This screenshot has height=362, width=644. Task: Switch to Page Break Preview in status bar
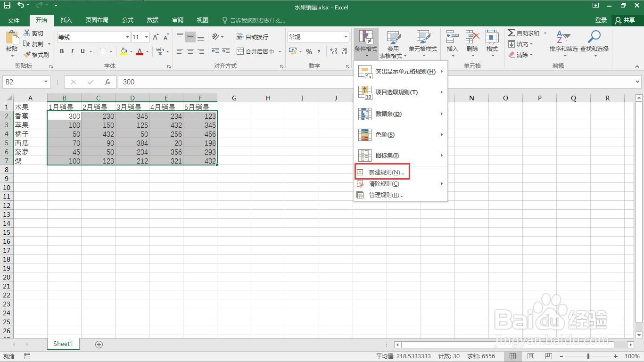coord(549,356)
